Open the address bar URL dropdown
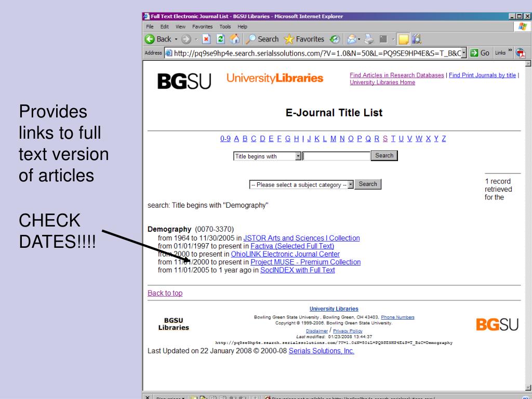 (x=464, y=53)
